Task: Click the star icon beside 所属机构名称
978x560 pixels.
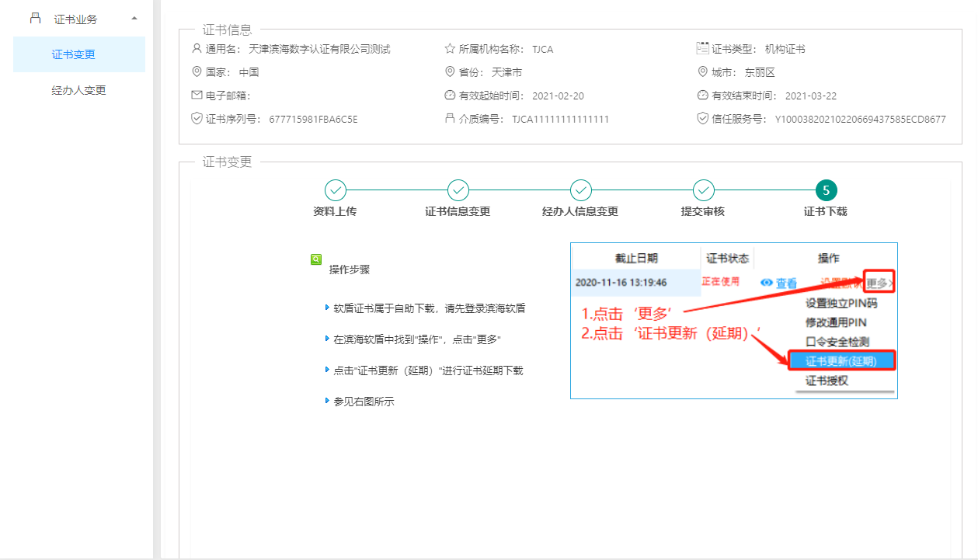Action: tap(450, 49)
